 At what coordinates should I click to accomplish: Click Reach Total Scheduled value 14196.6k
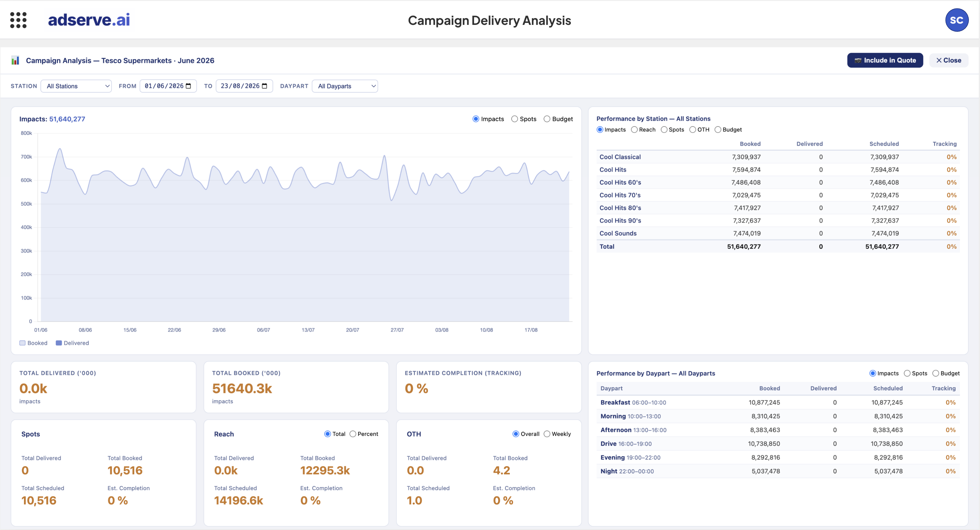pos(238,501)
